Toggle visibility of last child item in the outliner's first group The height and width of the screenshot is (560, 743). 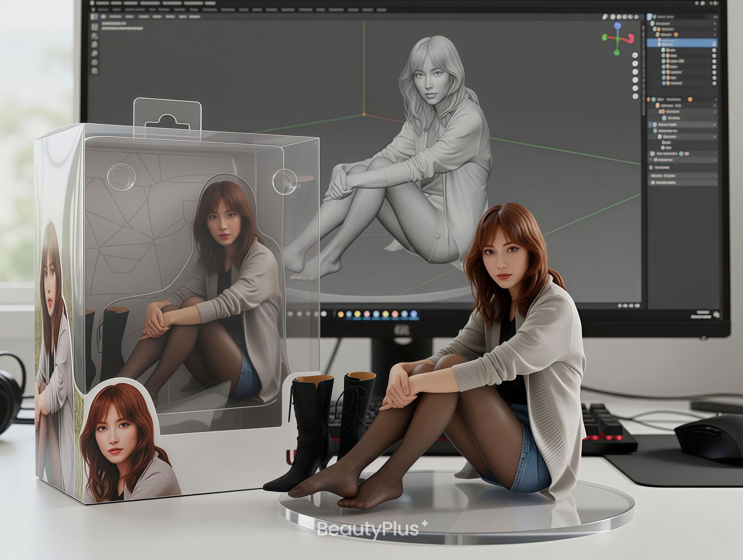(x=714, y=83)
